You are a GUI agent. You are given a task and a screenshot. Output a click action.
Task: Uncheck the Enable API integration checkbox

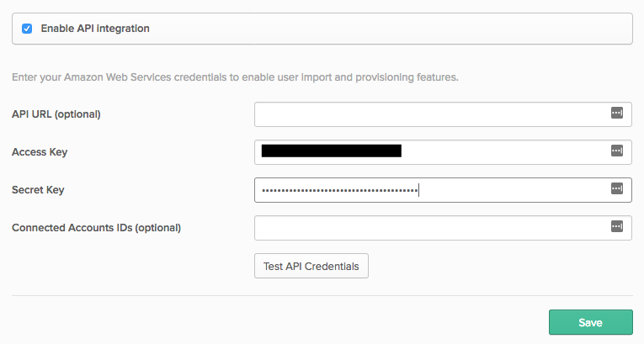[27, 29]
